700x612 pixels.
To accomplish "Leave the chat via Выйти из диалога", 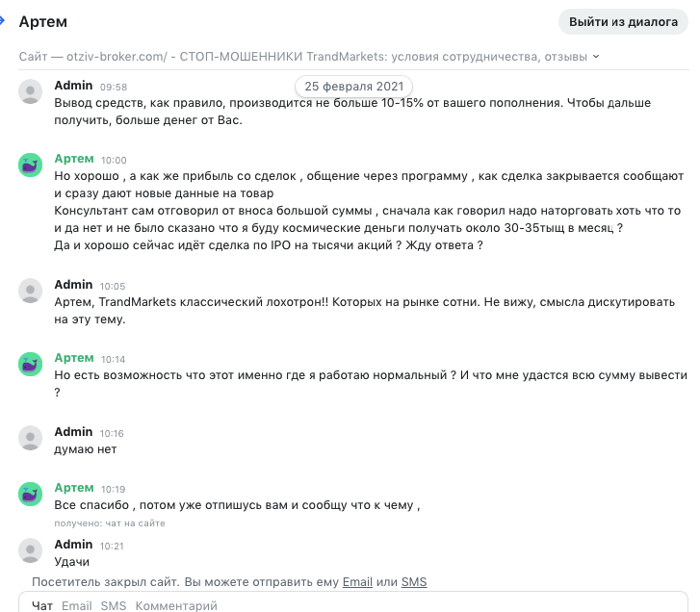I will [623, 21].
